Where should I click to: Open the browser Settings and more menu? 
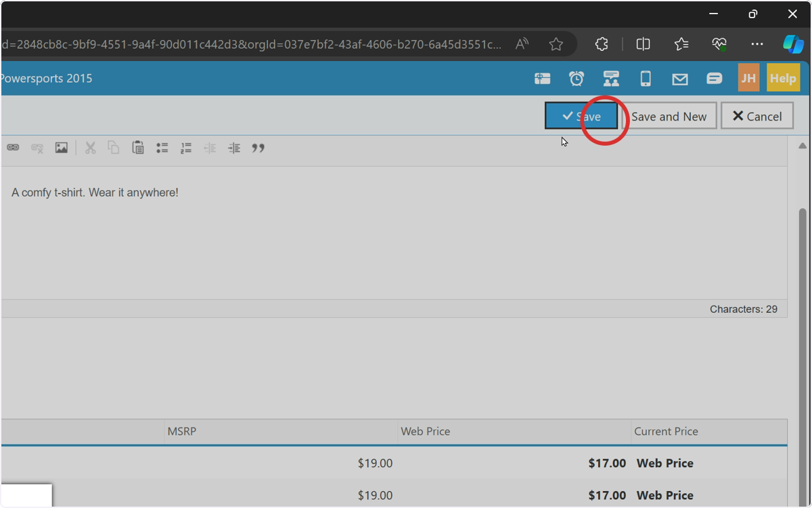tap(757, 44)
